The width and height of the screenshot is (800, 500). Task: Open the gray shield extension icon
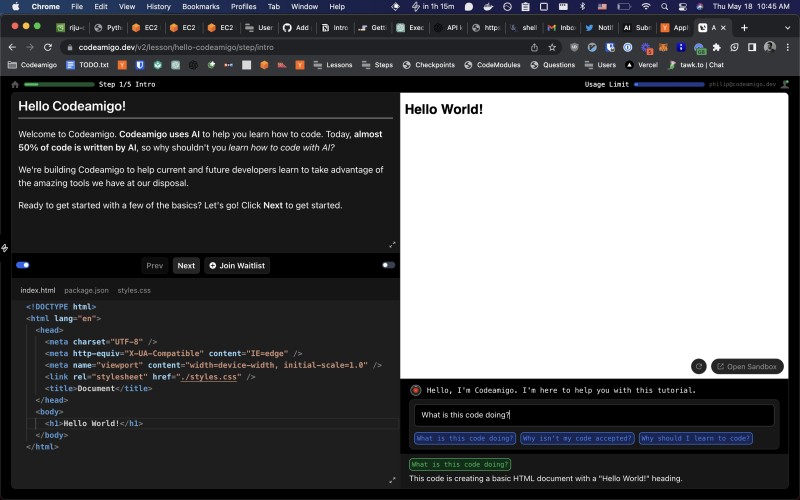point(574,47)
